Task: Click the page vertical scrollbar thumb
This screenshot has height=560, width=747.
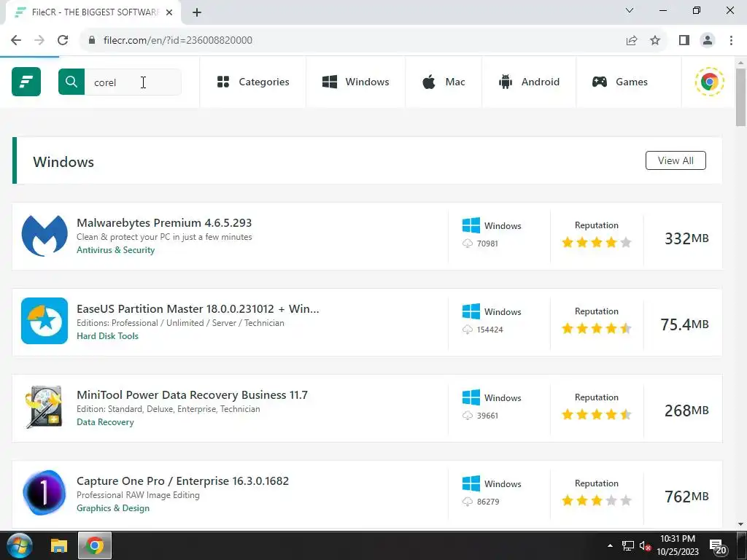Action: tap(740, 98)
